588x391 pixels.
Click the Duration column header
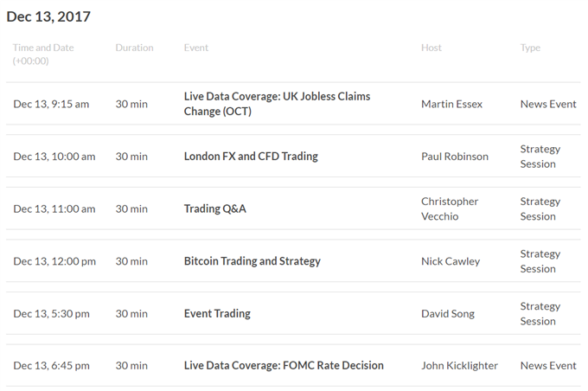(x=134, y=48)
